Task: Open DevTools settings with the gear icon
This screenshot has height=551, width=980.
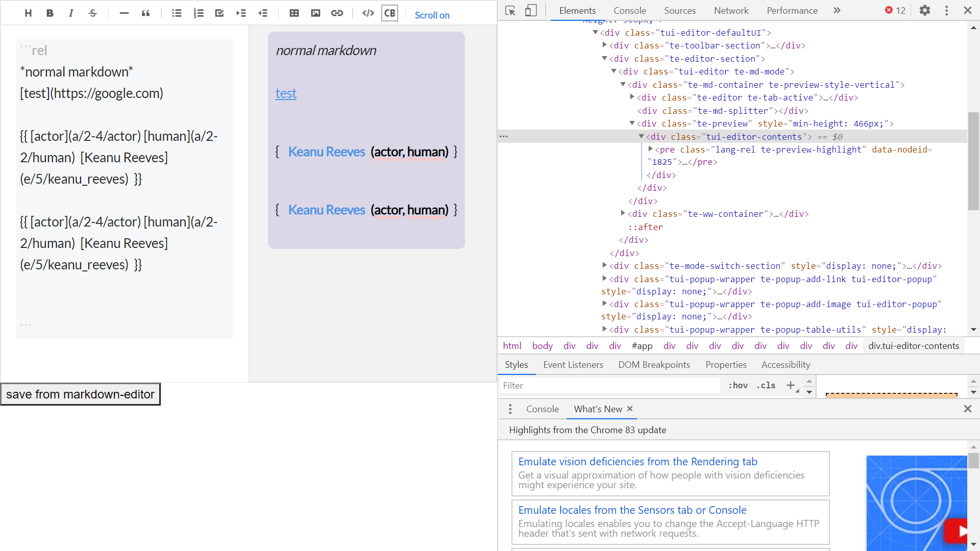Action: (x=925, y=10)
